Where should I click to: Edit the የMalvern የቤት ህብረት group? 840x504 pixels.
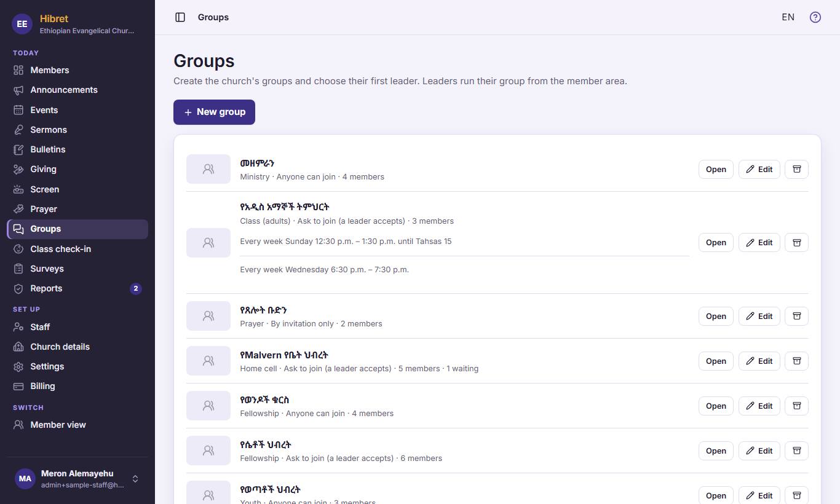click(x=759, y=361)
